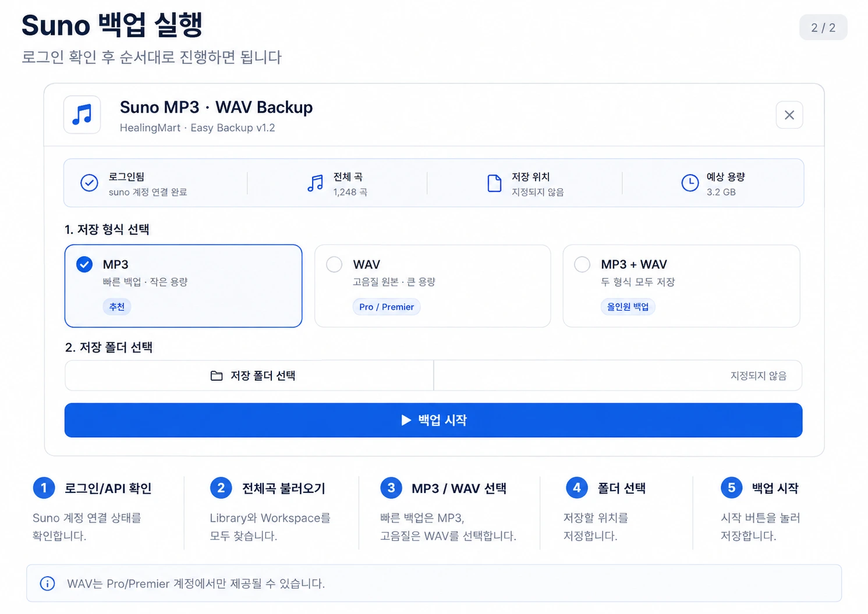This screenshot has width=868, height=614.
Task: Click the WAV Pro/Premier notice text
Action: point(196,584)
